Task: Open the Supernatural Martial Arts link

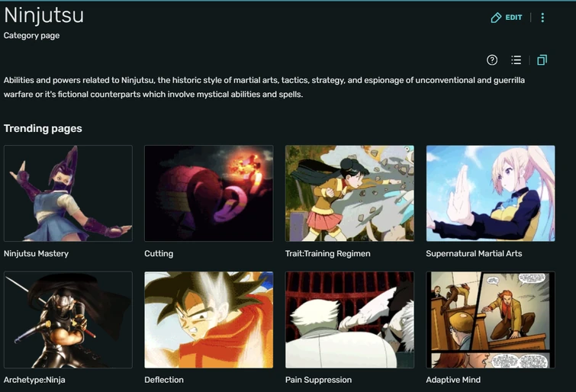Action: [474, 253]
